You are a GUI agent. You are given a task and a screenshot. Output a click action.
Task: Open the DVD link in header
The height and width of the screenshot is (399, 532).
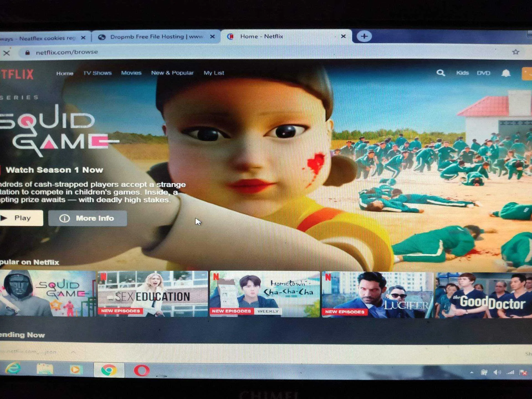coord(484,73)
